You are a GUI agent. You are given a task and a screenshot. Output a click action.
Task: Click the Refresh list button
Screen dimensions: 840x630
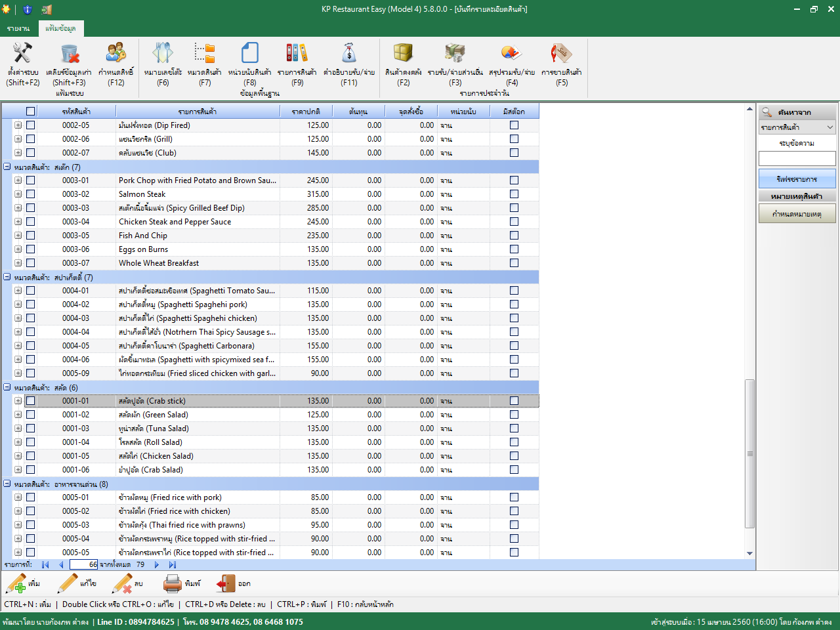pyautogui.click(x=797, y=178)
